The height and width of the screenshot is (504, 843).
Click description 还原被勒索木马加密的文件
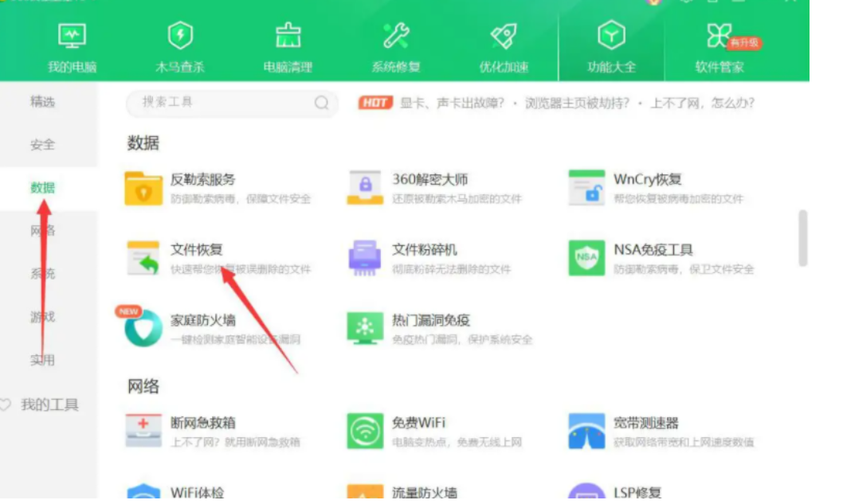click(x=457, y=199)
